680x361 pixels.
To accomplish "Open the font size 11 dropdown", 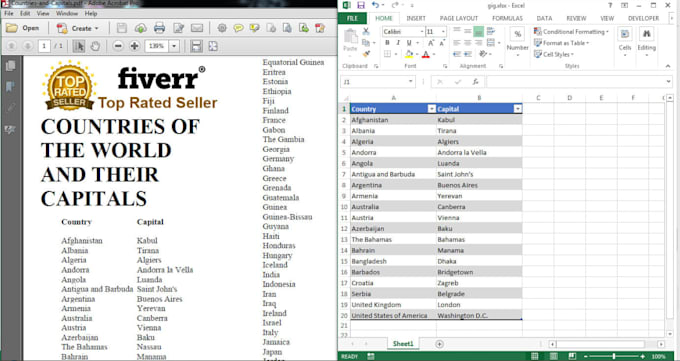I will pyautogui.click(x=443, y=32).
